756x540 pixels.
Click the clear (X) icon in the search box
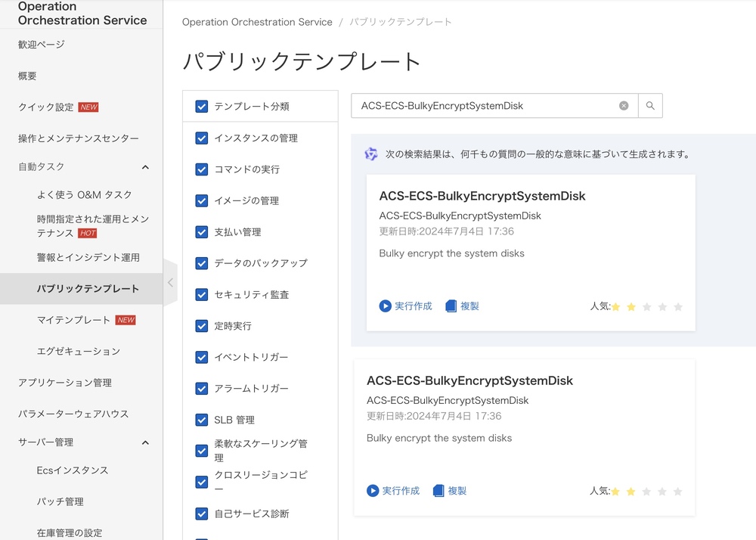click(624, 105)
